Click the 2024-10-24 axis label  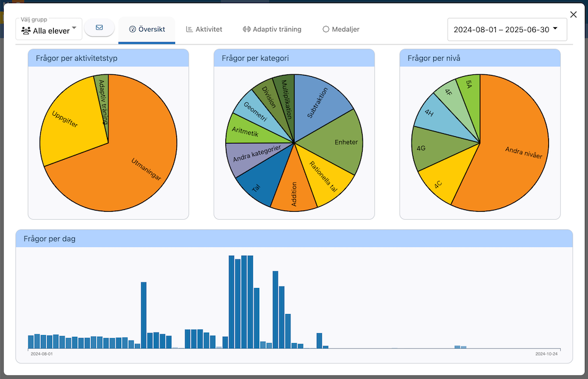pyautogui.click(x=547, y=354)
